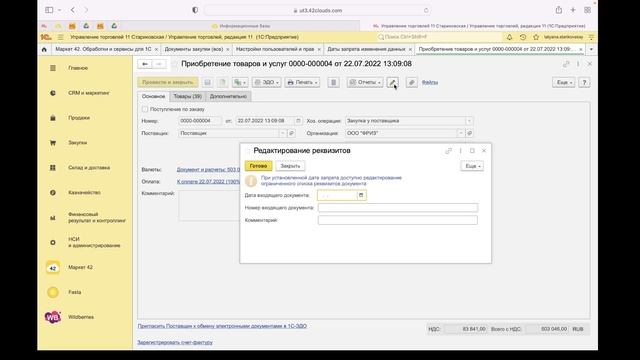The image size is (640, 360).
Task: Open the Маркет 42 section
Action: click(x=80, y=267)
